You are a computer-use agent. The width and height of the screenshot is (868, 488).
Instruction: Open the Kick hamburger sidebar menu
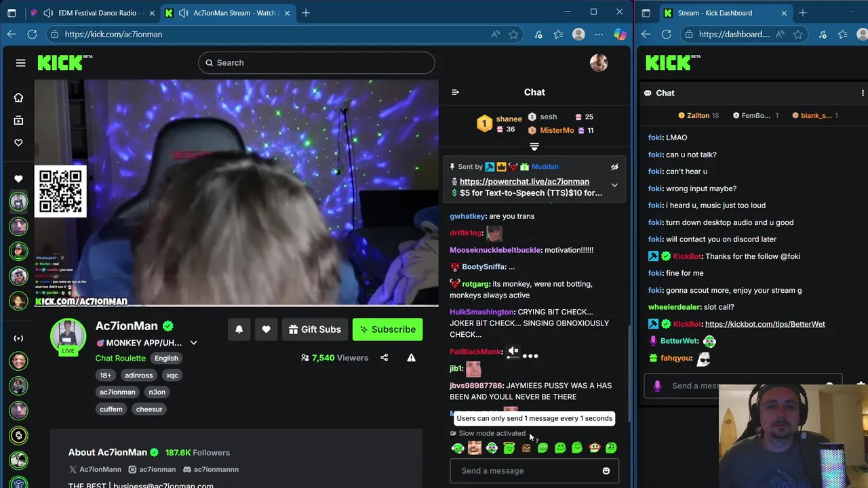(x=20, y=63)
